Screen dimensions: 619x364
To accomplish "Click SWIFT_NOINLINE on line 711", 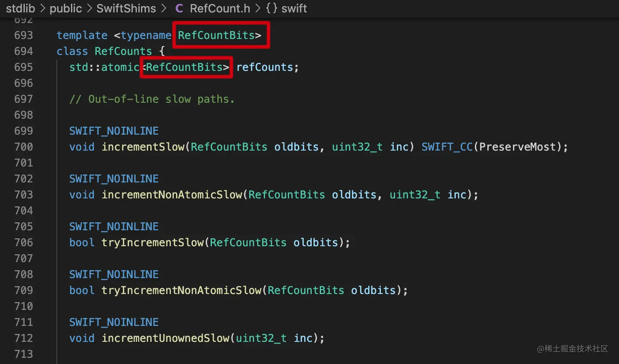I will tap(114, 322).
